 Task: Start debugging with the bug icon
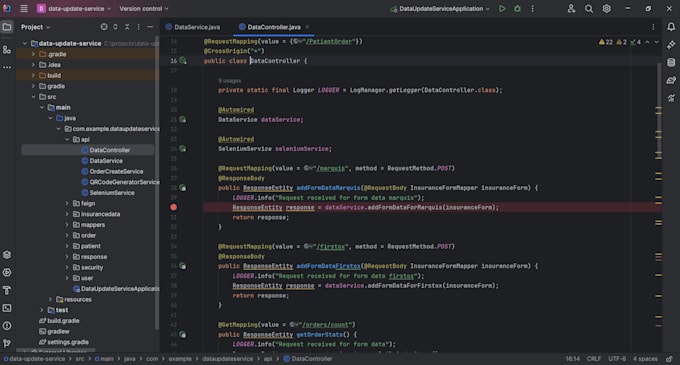point(517,9)
